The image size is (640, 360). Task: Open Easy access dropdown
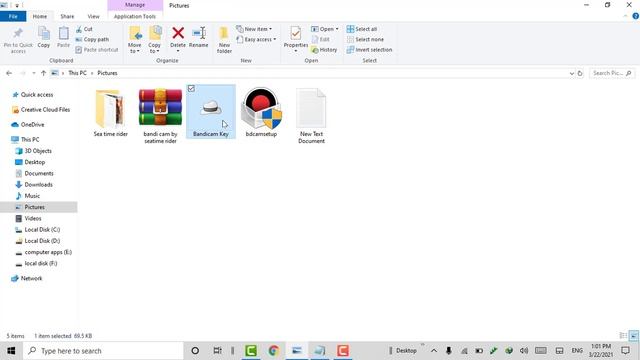[x=256, y=39]
